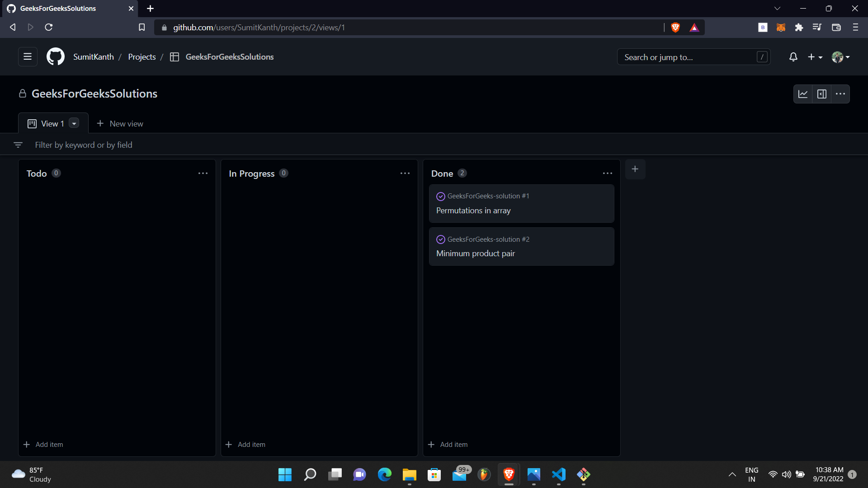Bookmark the page via the address bar star

point(142,27)
